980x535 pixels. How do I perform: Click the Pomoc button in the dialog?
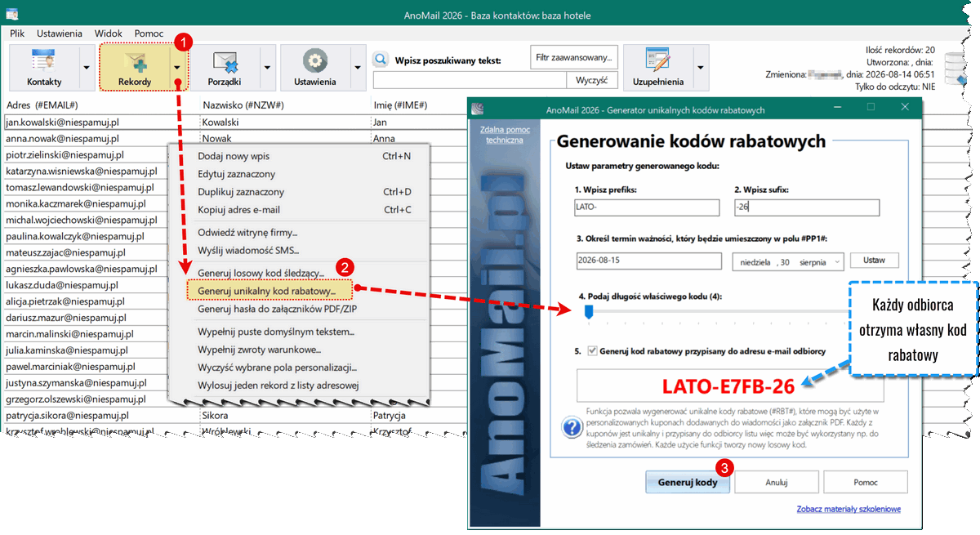click(866, 482)
